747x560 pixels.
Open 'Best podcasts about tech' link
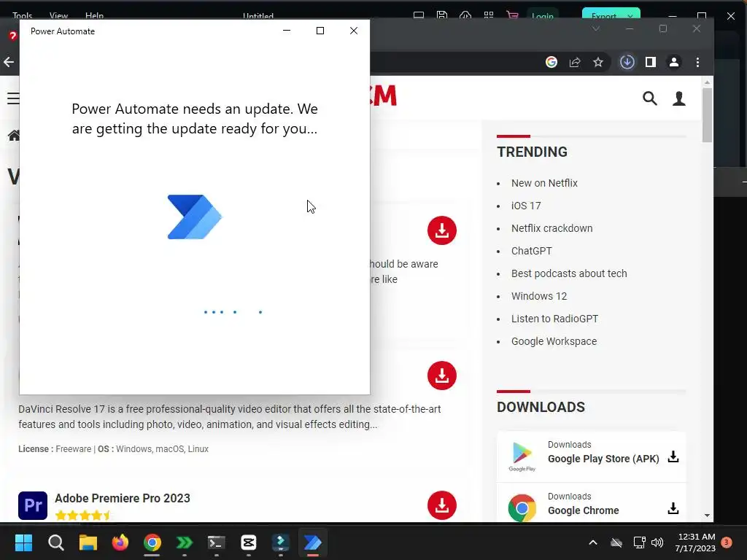tap(569, 273)
